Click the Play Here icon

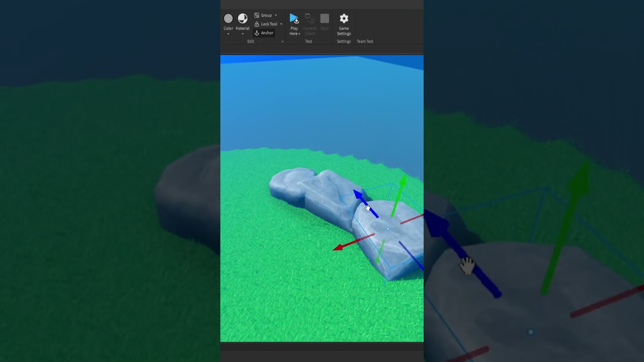pyautogui.click(x=294, y=19)
